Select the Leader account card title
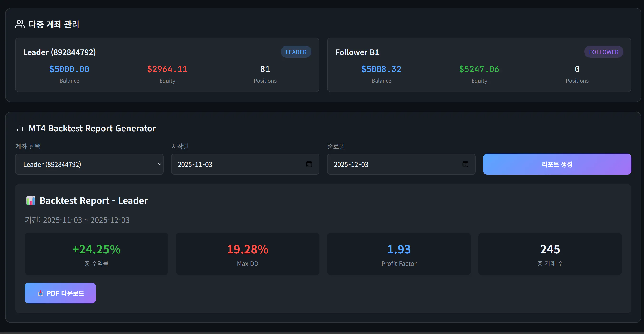The image size is (644, 334). (x=59, y=52)
